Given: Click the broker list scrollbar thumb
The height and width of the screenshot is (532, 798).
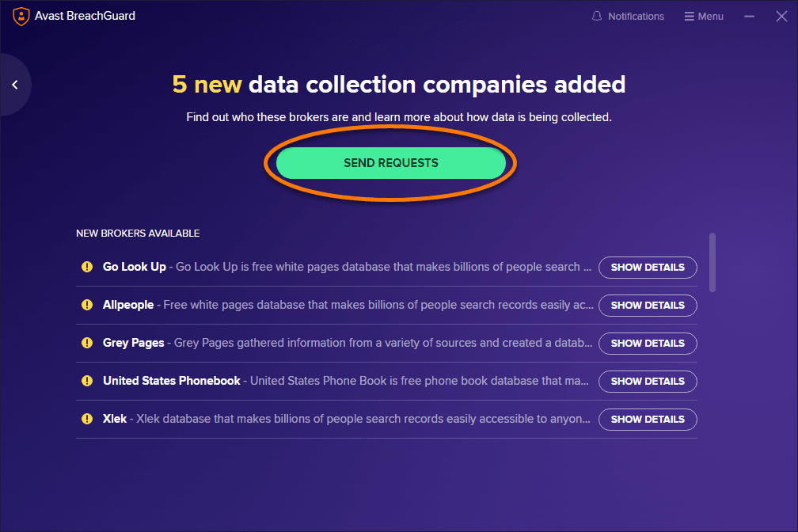Looking at the screenshot, I should (712, 263).
